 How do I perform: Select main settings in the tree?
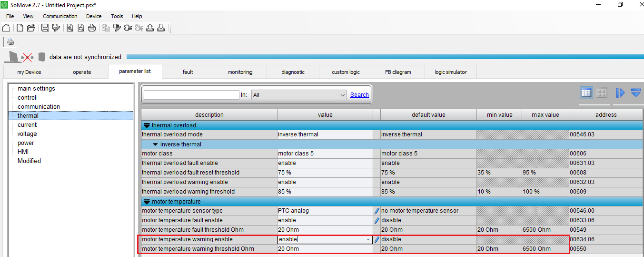coord(36,88)
